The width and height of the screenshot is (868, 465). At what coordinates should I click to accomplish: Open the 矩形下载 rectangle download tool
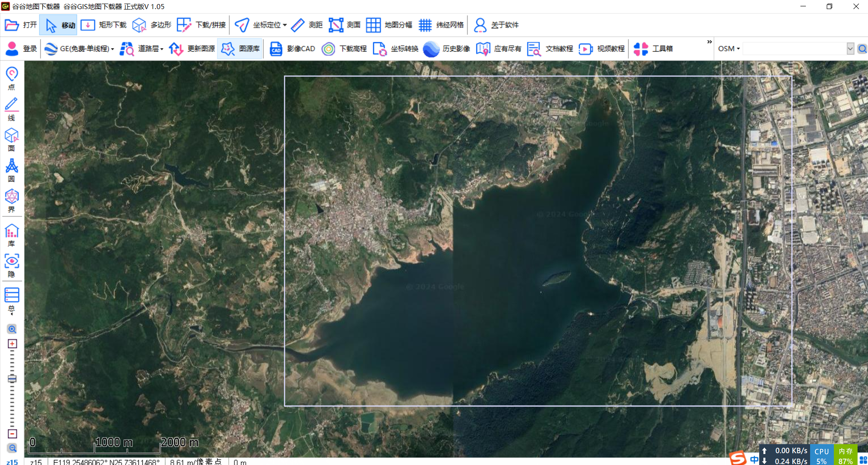tap(103, 25)
